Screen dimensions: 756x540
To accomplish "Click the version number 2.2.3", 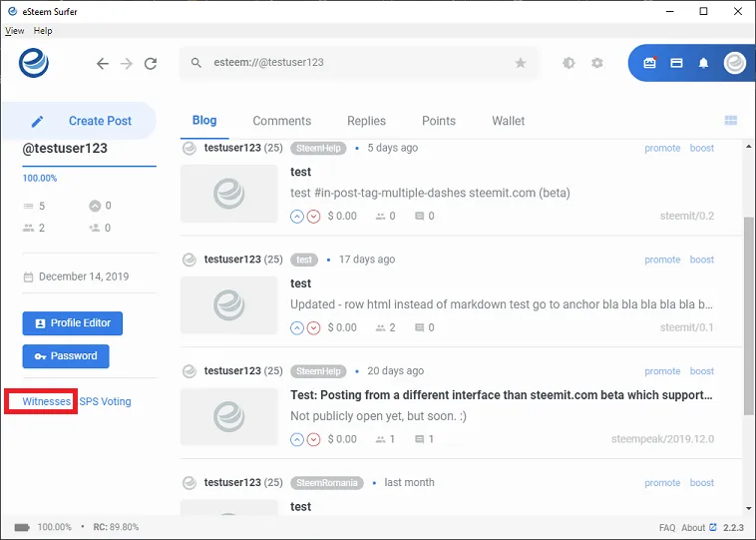I will point(733,527).
